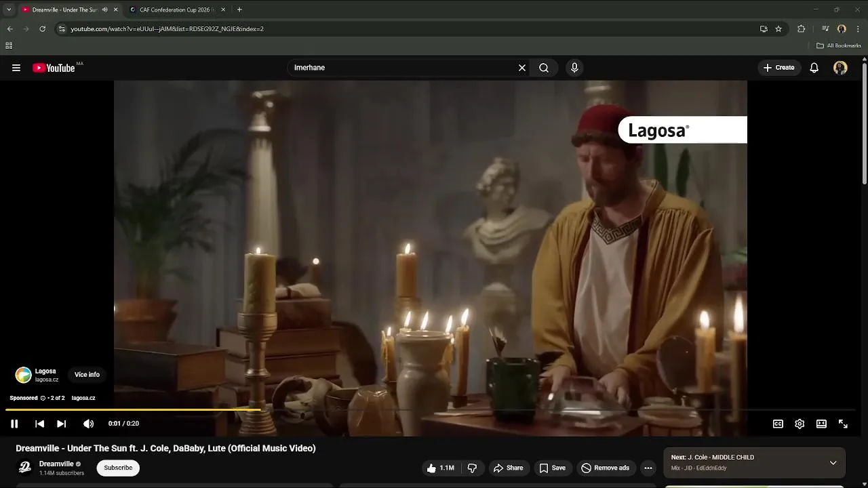The width and height of the screenshot is (868, 488).
Task: Click Remove ads button
Action: [x=605, y=468]
